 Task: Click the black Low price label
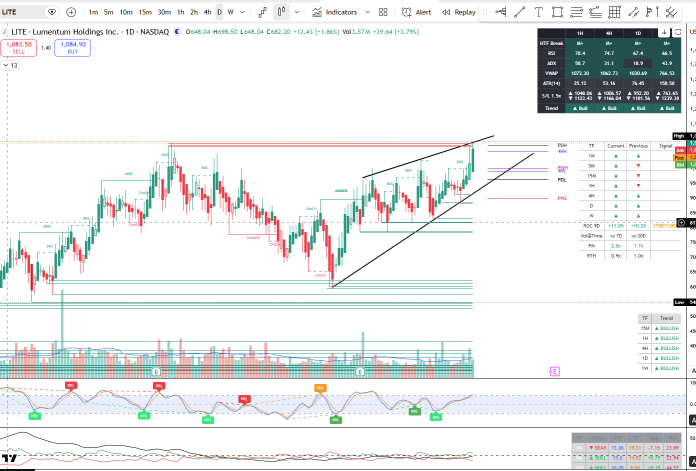[679, 302]
